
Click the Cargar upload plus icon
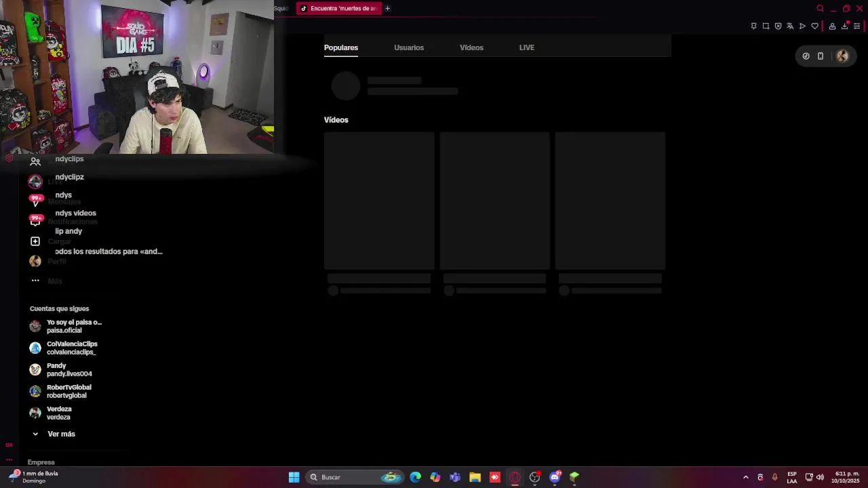(35, 241)
